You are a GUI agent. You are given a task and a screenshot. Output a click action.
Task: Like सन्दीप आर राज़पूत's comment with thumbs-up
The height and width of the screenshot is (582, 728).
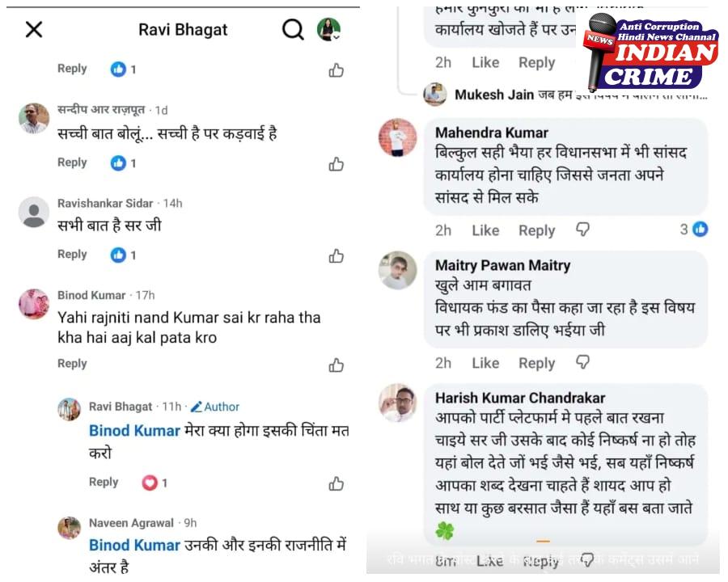pyautogui.click(x=336, y=164)
